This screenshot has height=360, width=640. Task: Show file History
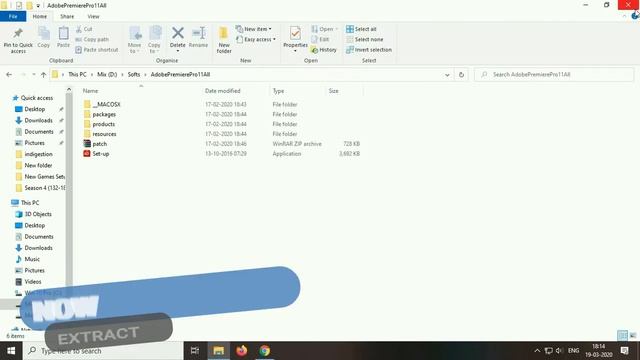pyautogui.click(x=324, y=49)
